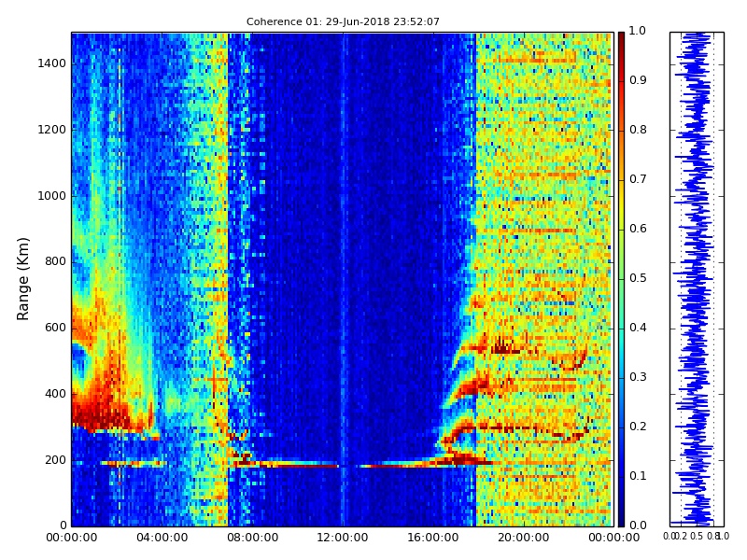Click the blue coherence profile line plot
The width and height of the screenshot is (747, 560).
[x=697, y=279]
